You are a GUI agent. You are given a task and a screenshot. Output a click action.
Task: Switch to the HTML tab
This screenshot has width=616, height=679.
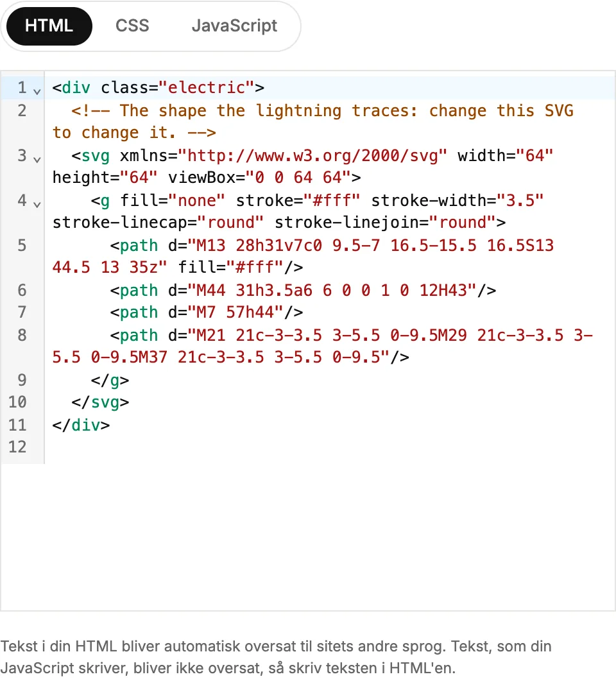click(49, 26)
